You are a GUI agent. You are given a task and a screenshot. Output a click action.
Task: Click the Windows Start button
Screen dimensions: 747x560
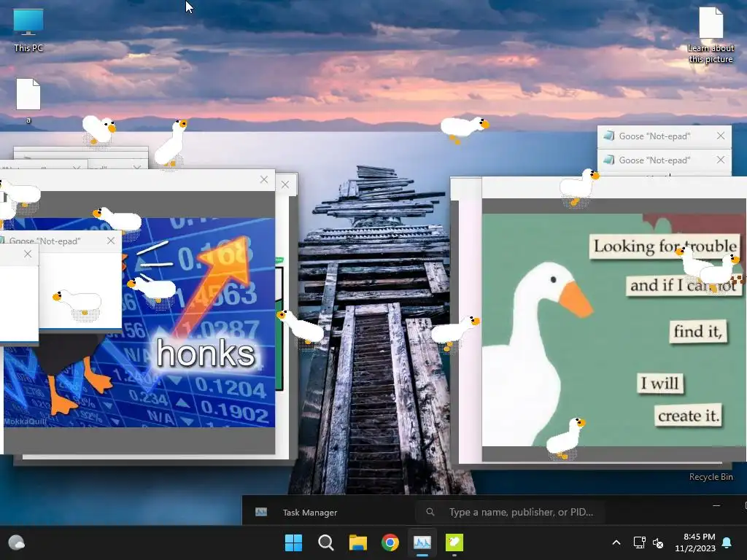[293, 542]
